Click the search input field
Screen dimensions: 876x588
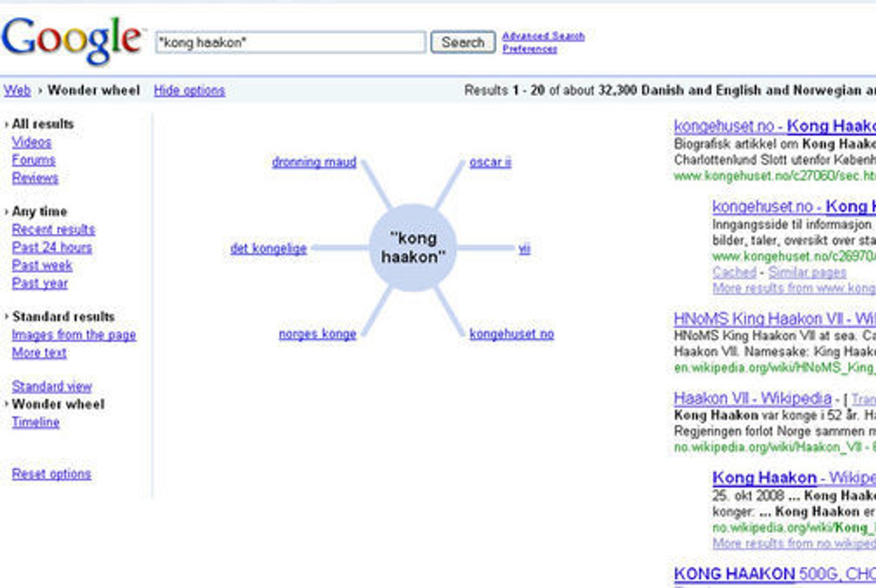click(x=290, y=42)
